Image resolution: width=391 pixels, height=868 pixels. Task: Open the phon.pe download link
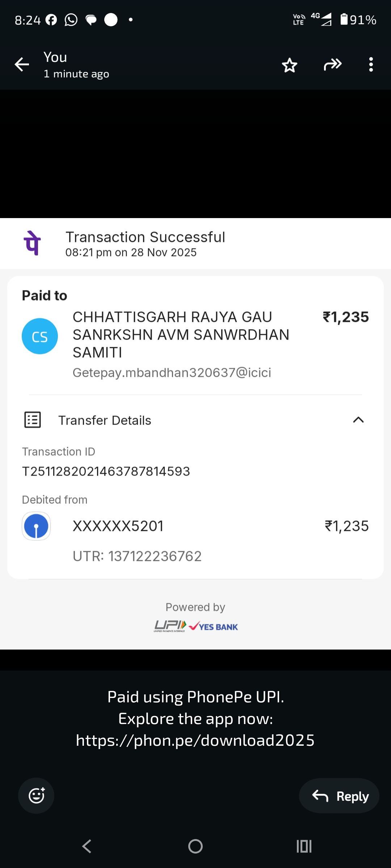(x=195, y=740)
